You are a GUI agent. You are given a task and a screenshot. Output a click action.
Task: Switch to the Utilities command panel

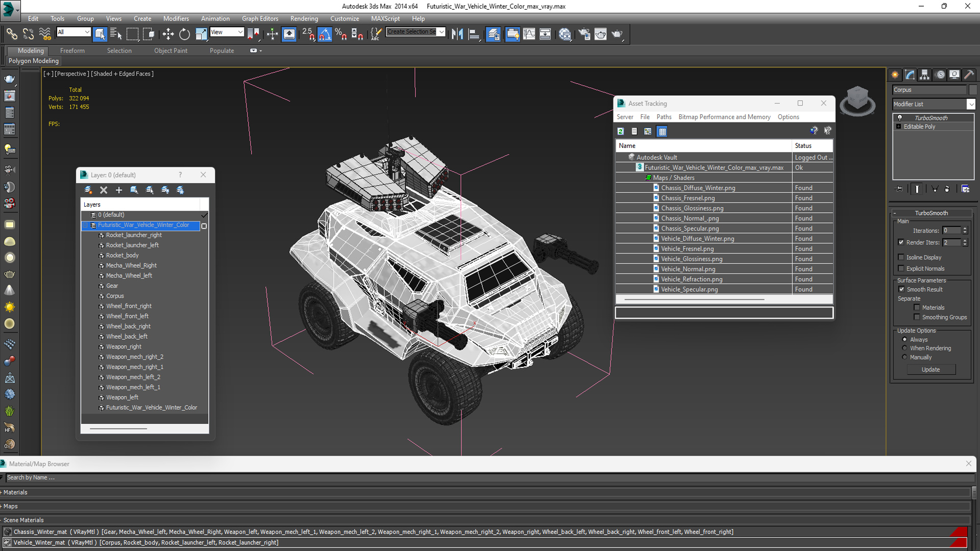(x=969, y=75)
